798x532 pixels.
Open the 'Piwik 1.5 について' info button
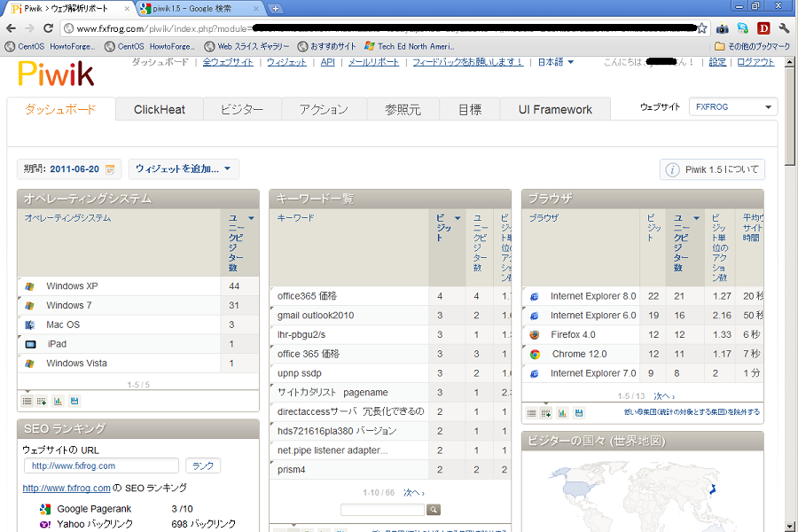712,169
